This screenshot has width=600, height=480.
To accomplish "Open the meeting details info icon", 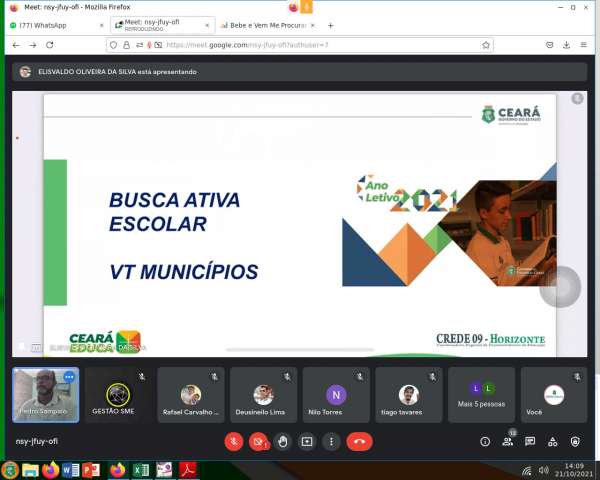I will point(485,441).
